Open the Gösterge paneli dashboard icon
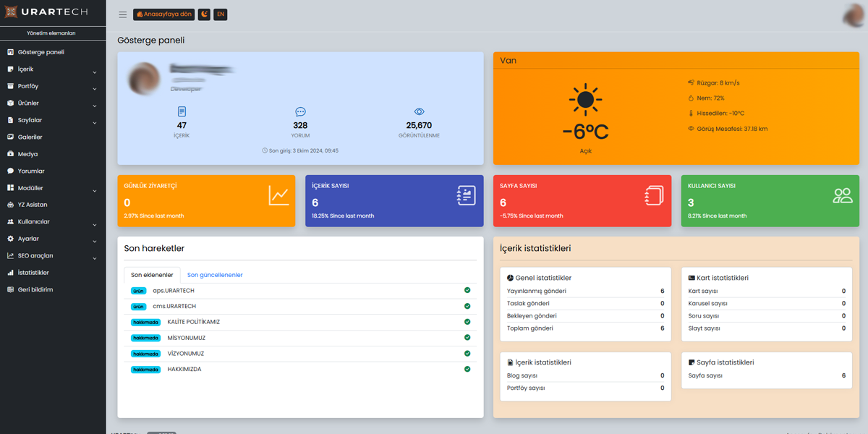 point(10,51)
